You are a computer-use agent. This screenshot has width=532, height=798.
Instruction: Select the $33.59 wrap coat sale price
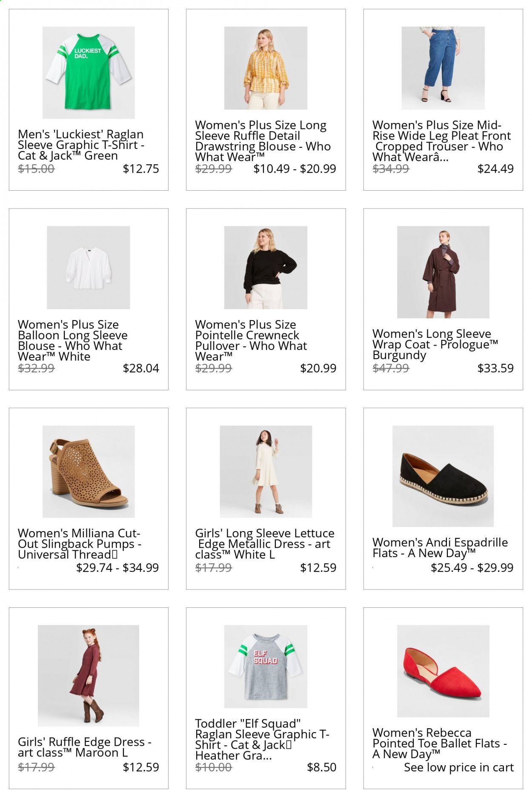495,368
